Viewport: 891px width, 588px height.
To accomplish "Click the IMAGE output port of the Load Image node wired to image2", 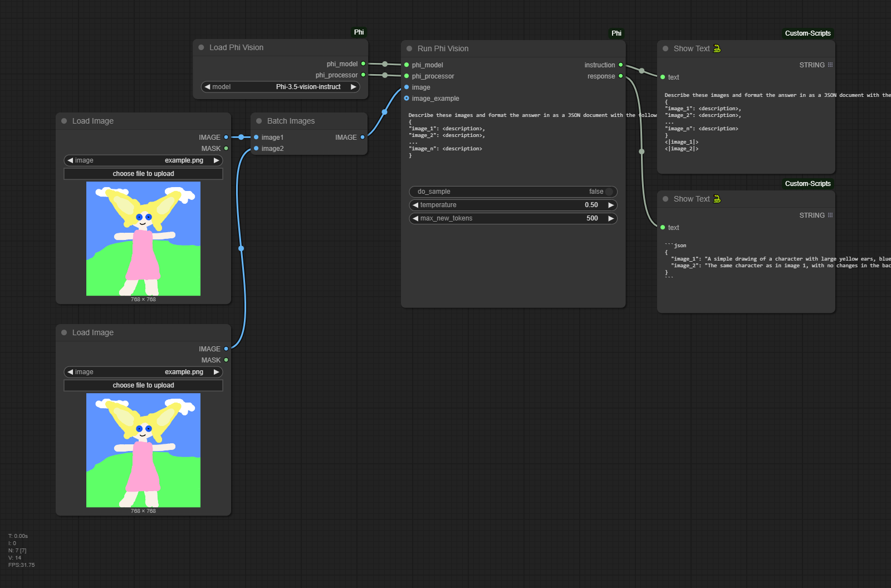I will (x=226, y=349).
